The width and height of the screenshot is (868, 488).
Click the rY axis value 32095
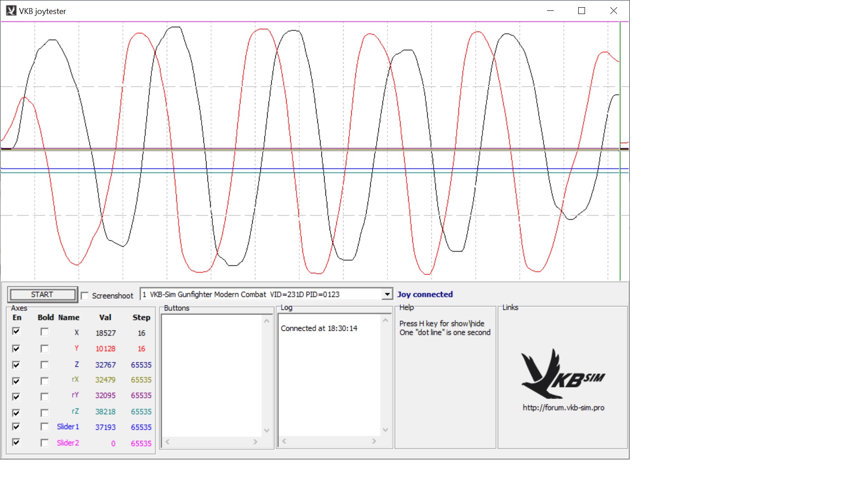click(105, 395)
